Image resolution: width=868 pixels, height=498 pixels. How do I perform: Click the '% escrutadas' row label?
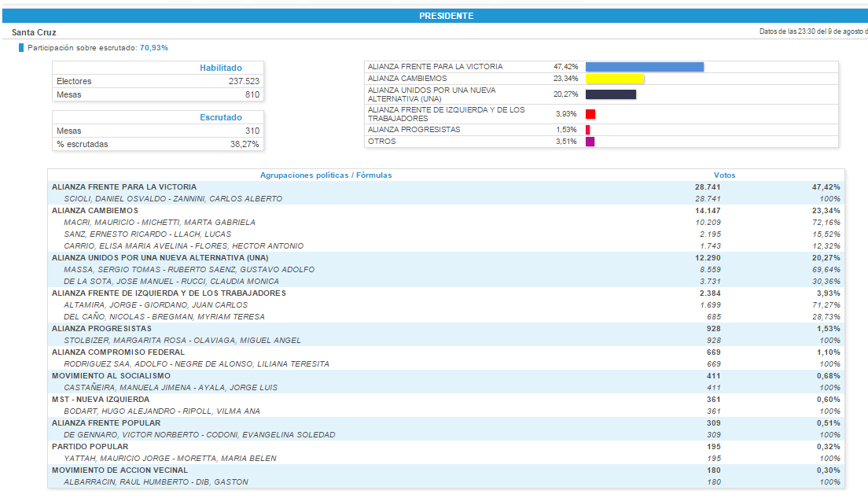83,144
